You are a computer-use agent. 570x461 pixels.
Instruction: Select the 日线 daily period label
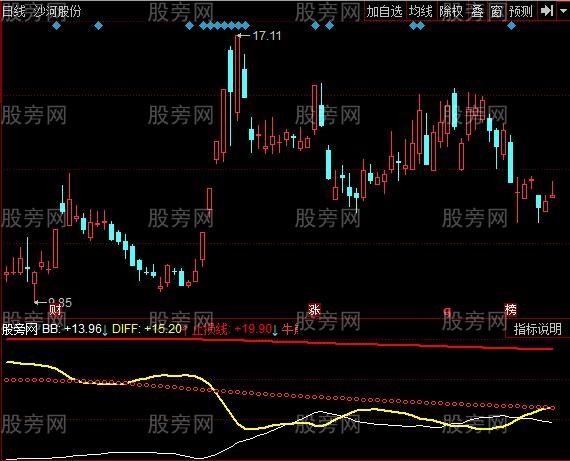tap(13, 12)
